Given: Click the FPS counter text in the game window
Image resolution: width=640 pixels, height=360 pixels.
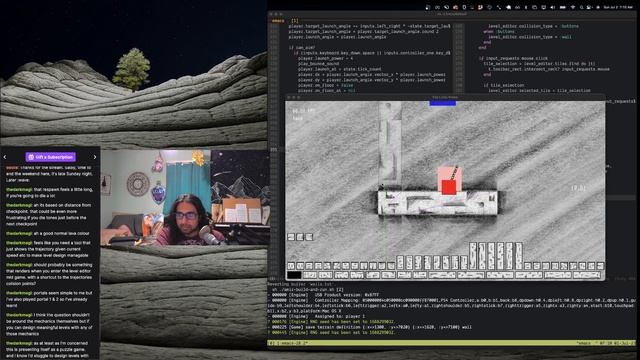Looking at the screenshot, I should pos(304,111).
